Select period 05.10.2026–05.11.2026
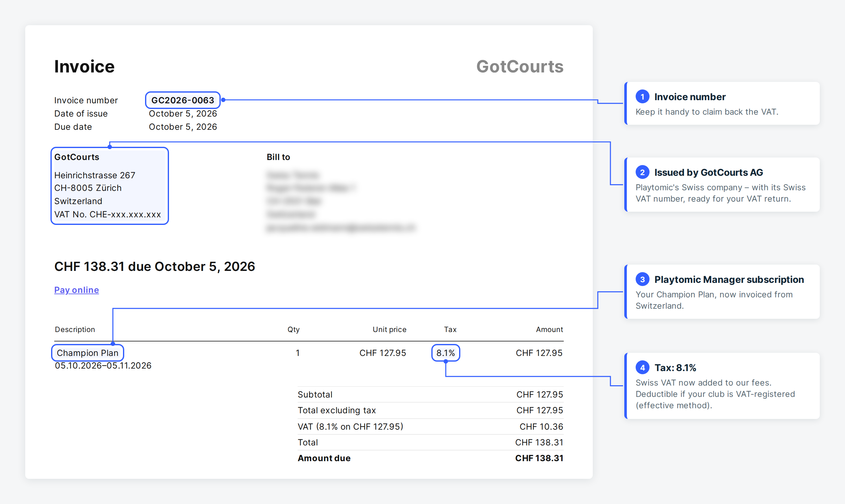Viewport: 845px width, 504px height. point(103,365)
